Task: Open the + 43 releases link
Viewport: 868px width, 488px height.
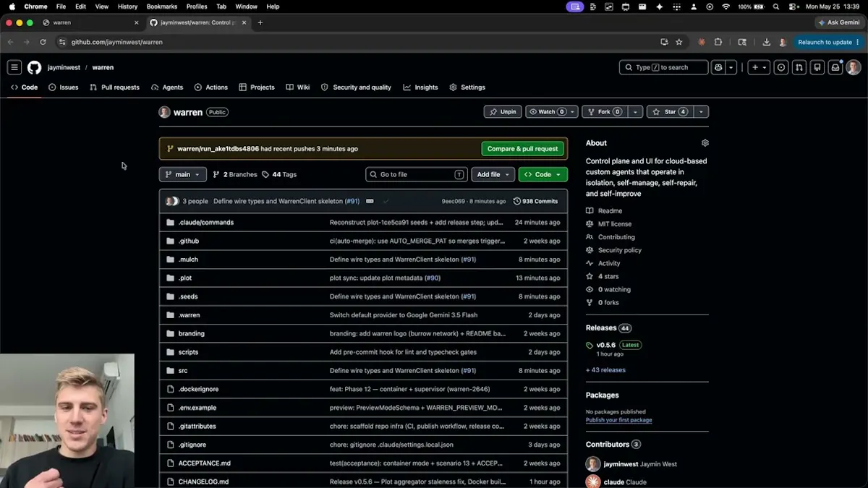Action: click(605, 370)
